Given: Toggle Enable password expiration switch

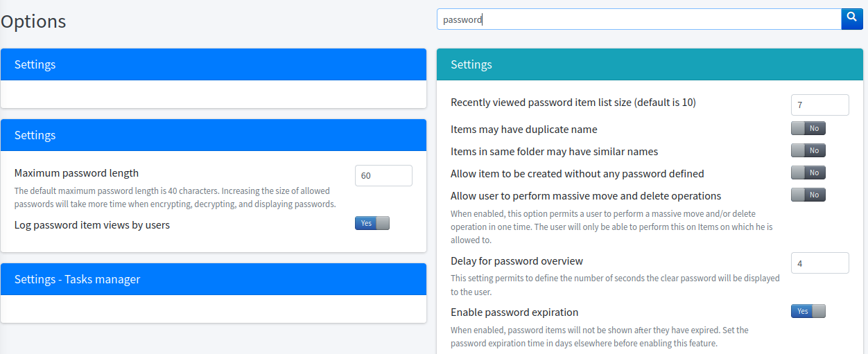Looking at the screenshot, I should 808,311.
